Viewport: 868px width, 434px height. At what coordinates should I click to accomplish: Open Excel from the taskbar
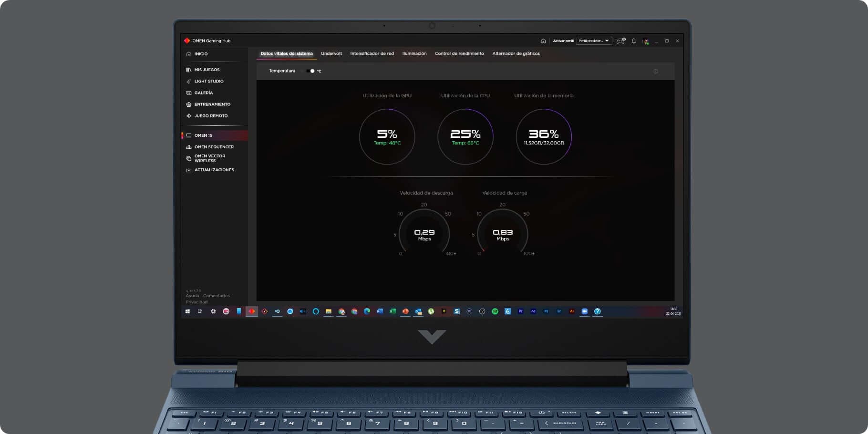tap(393, 311)
